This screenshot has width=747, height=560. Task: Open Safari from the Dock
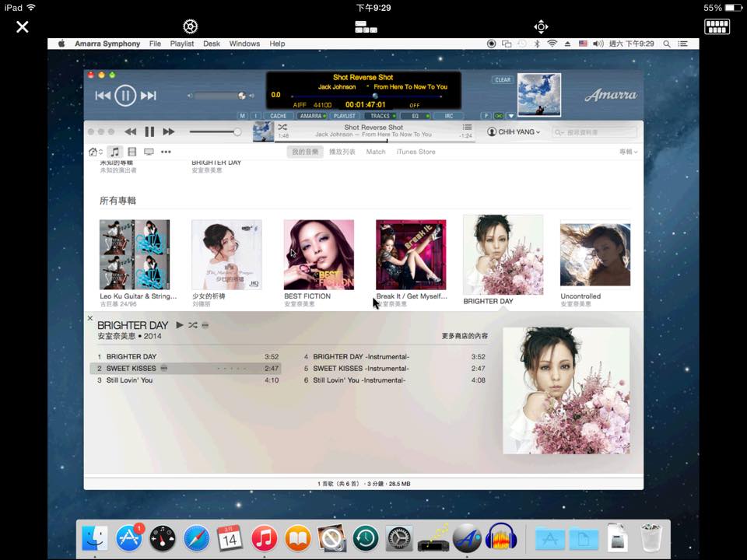[196, 539]
